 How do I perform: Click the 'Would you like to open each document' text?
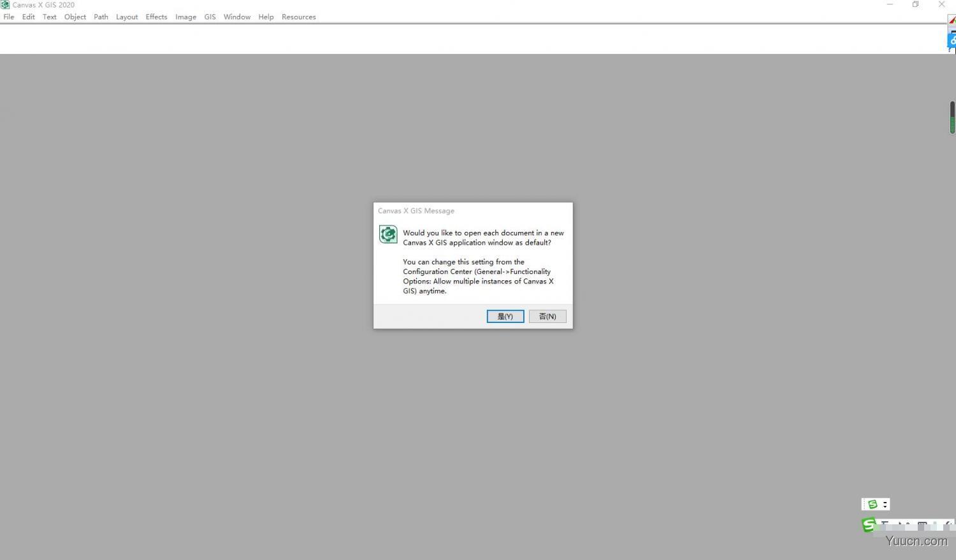point(483,238)
